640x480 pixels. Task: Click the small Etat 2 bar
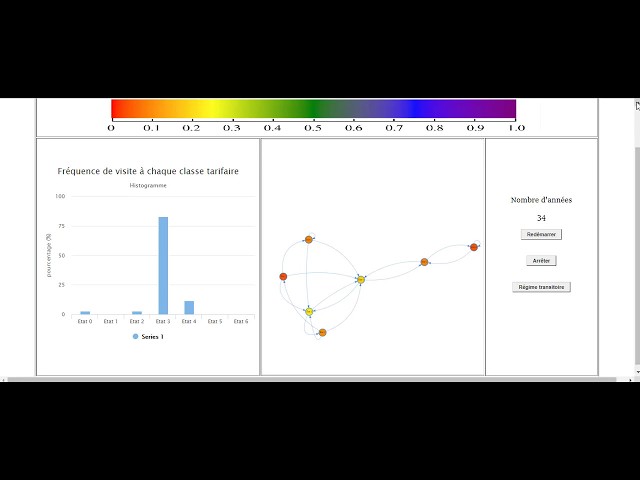coord(137,313)
